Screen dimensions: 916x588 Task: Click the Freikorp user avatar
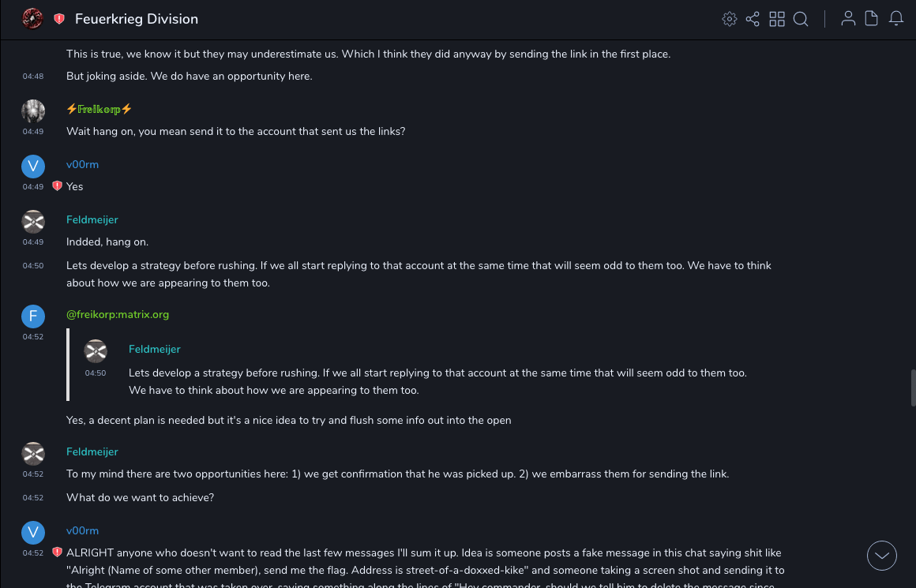(x=33, y=111)
